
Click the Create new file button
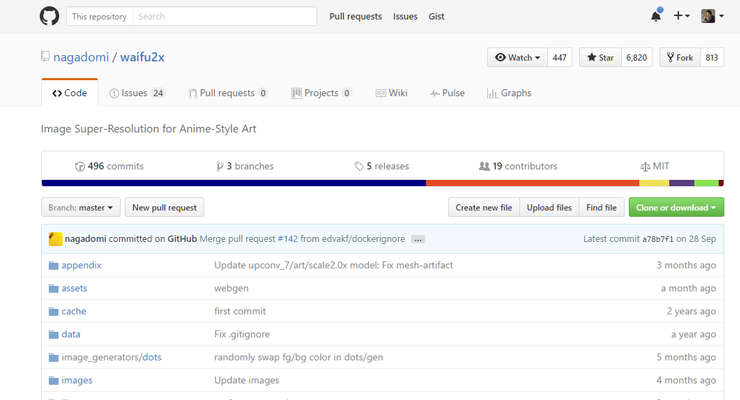pos(484,207)
